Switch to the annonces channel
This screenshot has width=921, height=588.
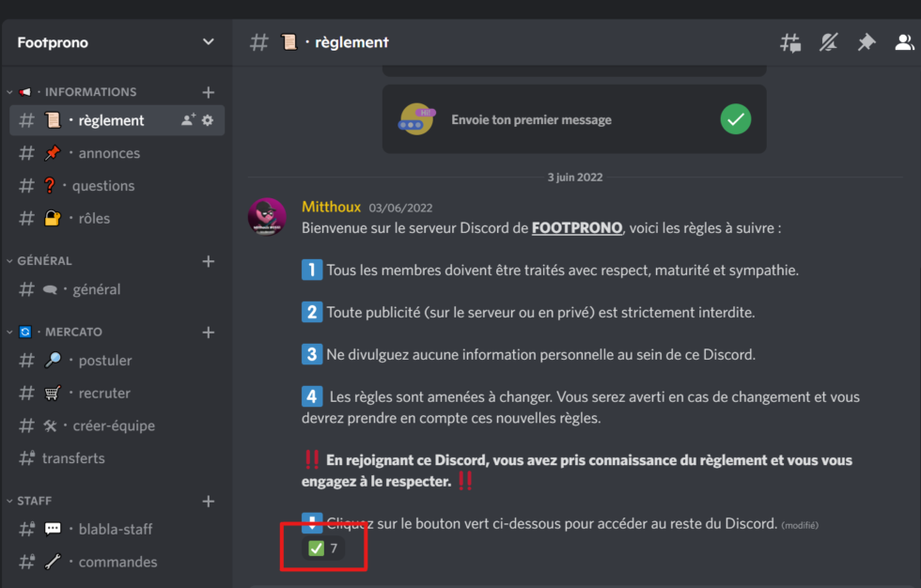click(x=109, y=153)
